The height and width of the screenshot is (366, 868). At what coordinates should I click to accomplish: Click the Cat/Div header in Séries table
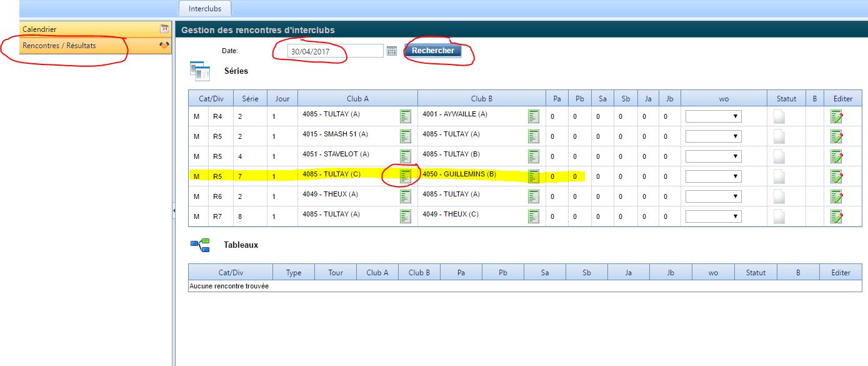(211, 98)
